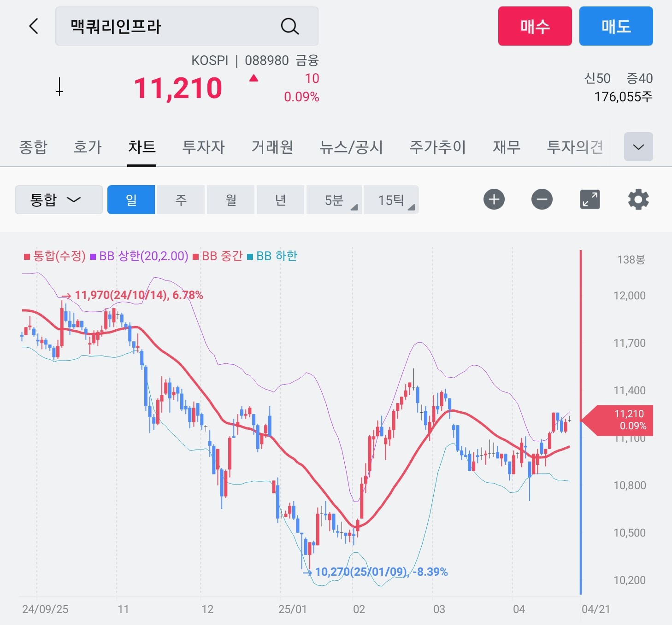Zoom out chart with minus icon
The height and width of the screenshot is (625, 672).
(x=542, y=199)
